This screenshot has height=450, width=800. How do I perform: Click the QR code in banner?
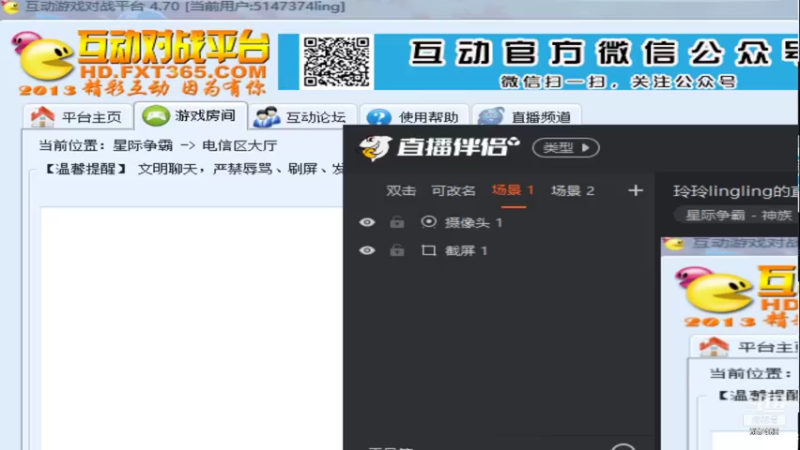click(336, 62)
